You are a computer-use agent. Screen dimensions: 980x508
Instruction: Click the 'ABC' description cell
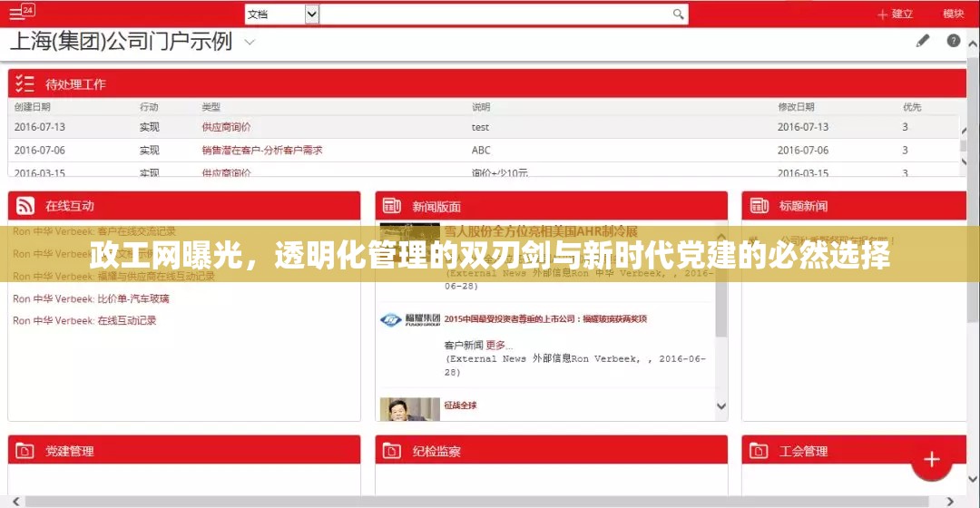point(481,150)
